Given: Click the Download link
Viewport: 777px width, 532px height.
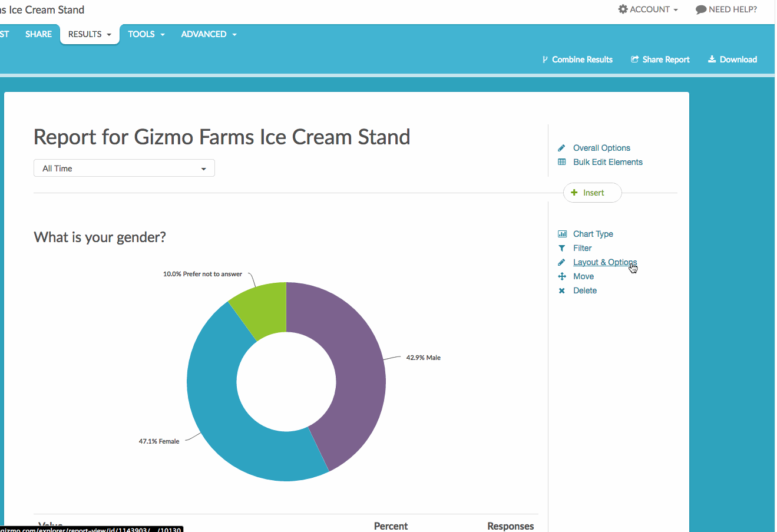Looking at the screenshot, I should (x=732, y=60).
